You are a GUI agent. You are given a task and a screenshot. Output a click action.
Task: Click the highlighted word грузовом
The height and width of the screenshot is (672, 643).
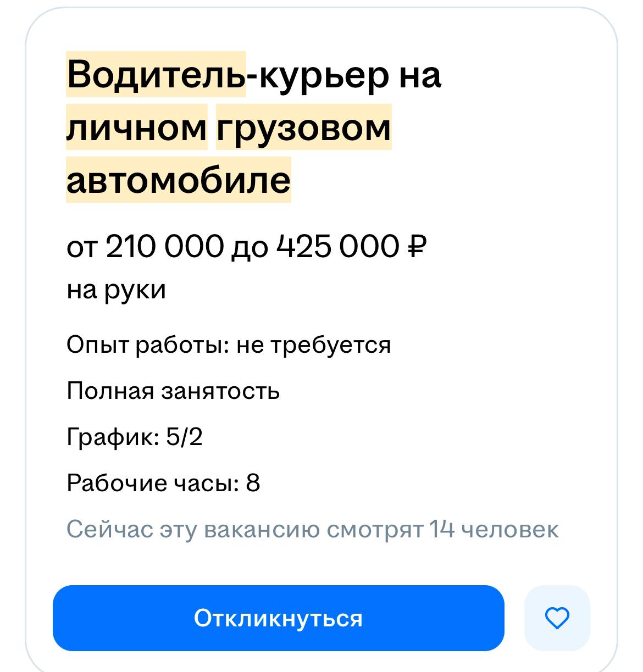pos(304,127)
